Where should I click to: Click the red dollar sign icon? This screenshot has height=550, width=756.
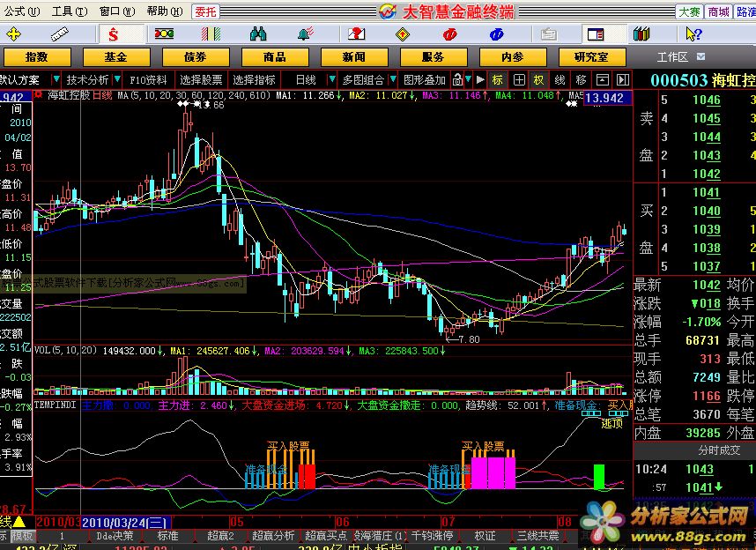click(114, 34)
